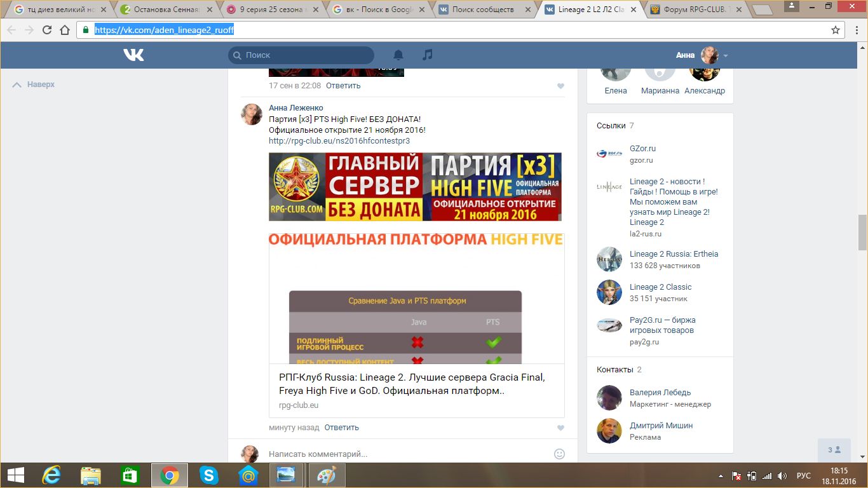Open the 'Главный сервер без доната' banner image

pyautogui.click(x=415, y=187)
